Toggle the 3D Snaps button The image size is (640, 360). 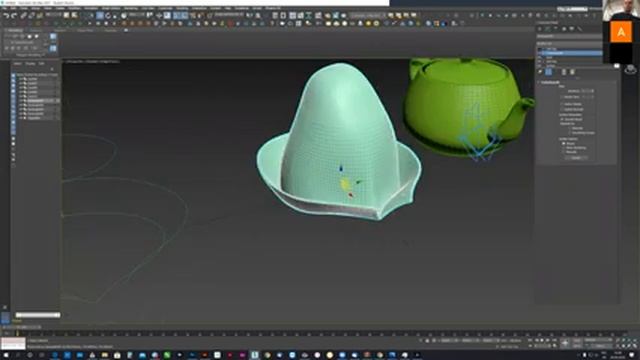177,15
